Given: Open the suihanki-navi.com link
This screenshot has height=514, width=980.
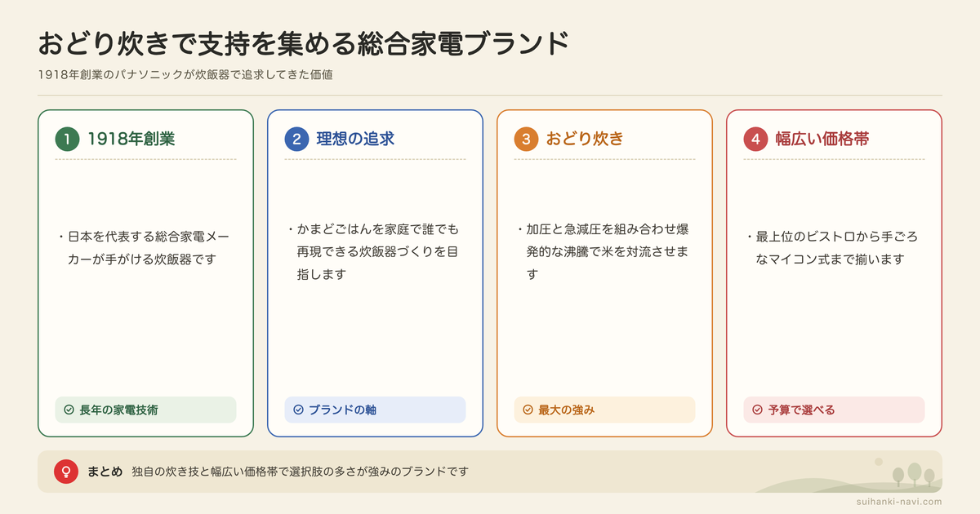Looking at the screenshot, I should pyautogui.click(x=897, y=502).
